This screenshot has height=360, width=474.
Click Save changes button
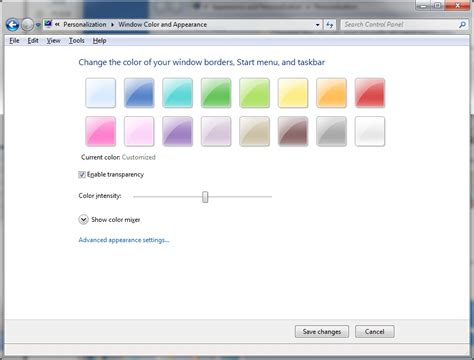pyautogui.click(x=322, y=332)
